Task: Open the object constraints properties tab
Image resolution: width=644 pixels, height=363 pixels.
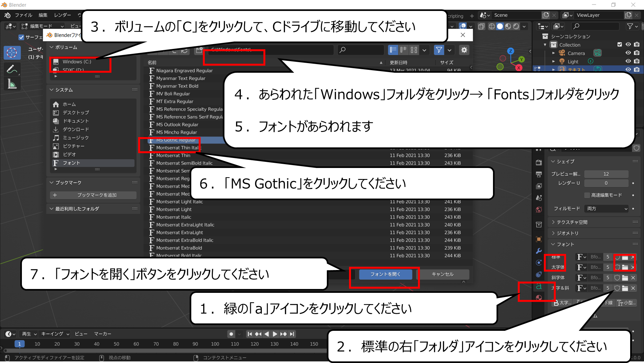Action: pyautogui.click(x=539, y=274)
